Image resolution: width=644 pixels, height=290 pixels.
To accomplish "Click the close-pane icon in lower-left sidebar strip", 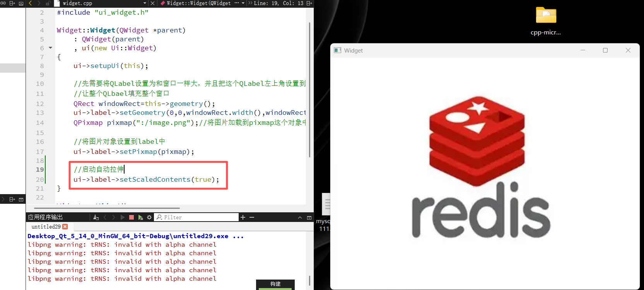I will (x=21, y=200).
